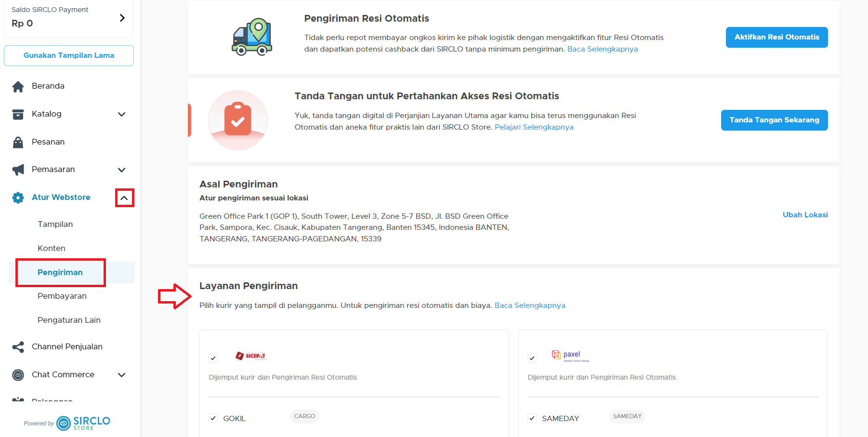Click the Ubah Lokasi link
This screenshot has width=868, height=437.
[805, 215]
